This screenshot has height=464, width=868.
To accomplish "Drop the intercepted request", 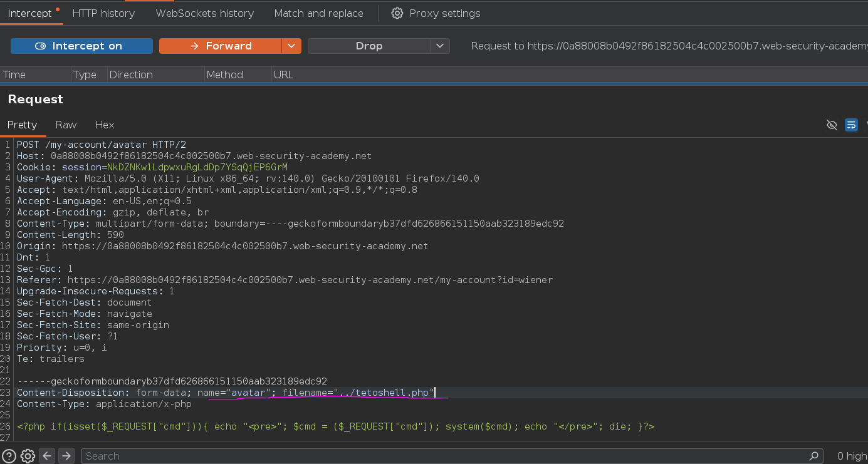I will coord(369,46).
